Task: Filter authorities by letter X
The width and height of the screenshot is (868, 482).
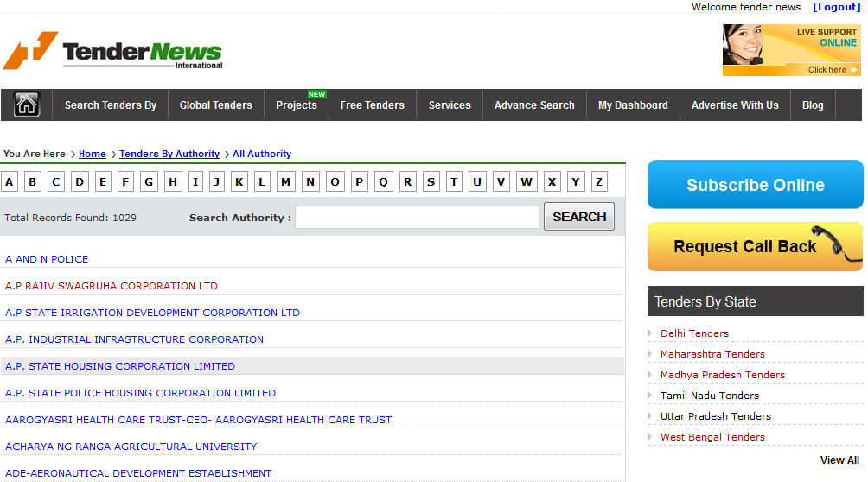Action: 552,181
